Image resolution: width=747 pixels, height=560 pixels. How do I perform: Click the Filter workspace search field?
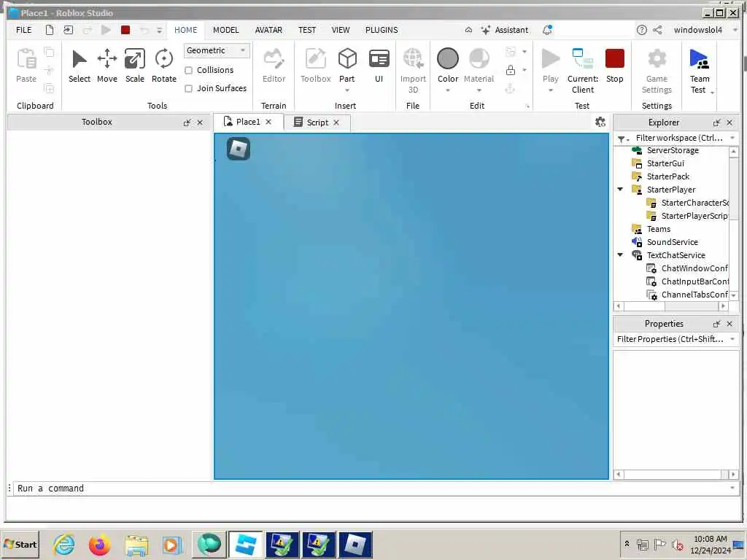point(678,138)
